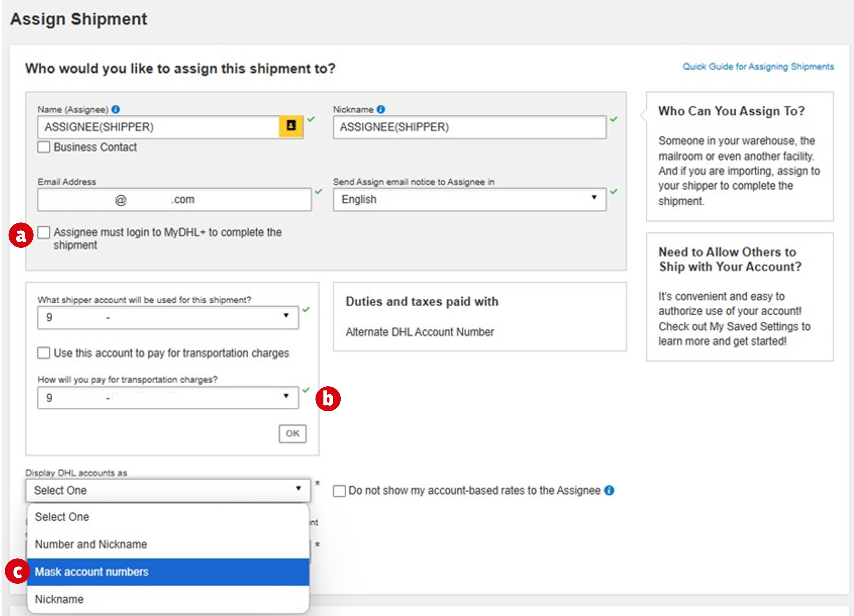Choose Select One option in list
The image size is (854, 616).
tap(168, 517)
